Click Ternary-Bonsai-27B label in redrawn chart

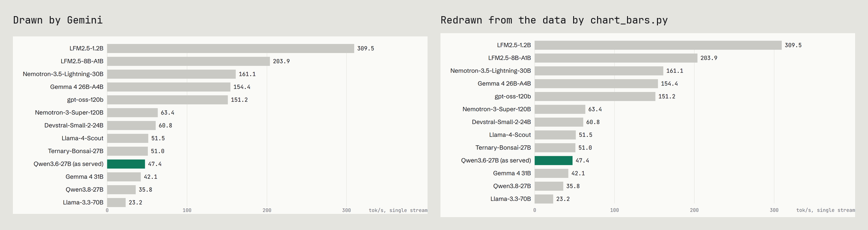[x=503, y=148]
